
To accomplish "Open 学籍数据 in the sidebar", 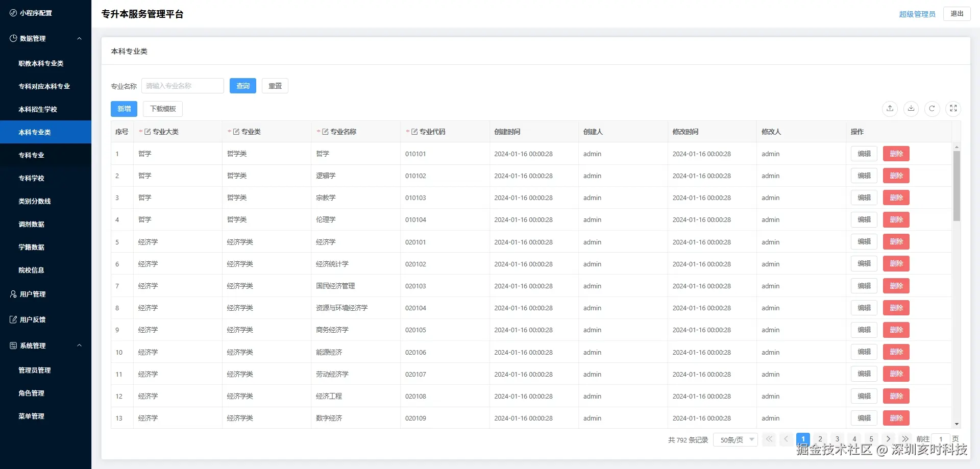I will coord(46,247).
